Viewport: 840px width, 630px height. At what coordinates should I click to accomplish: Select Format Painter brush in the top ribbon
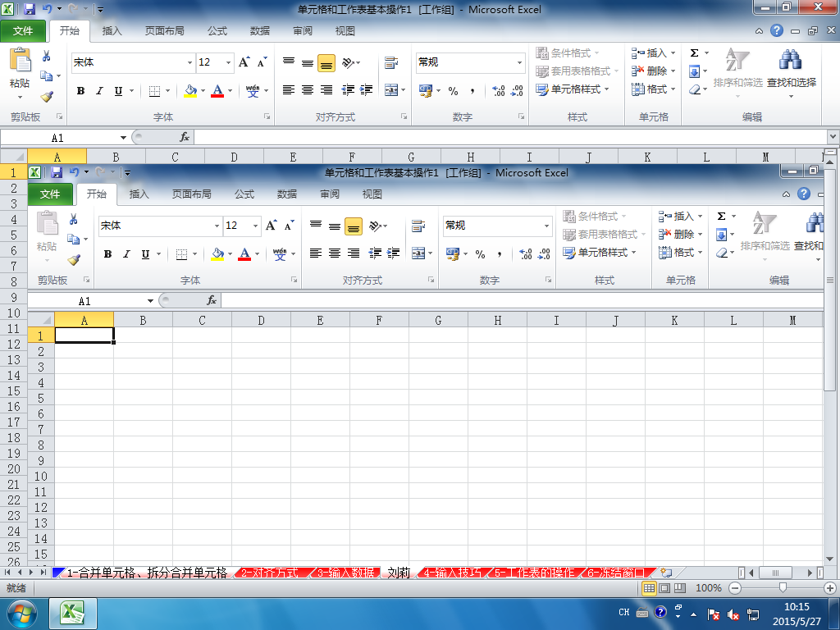coord(47,97)
